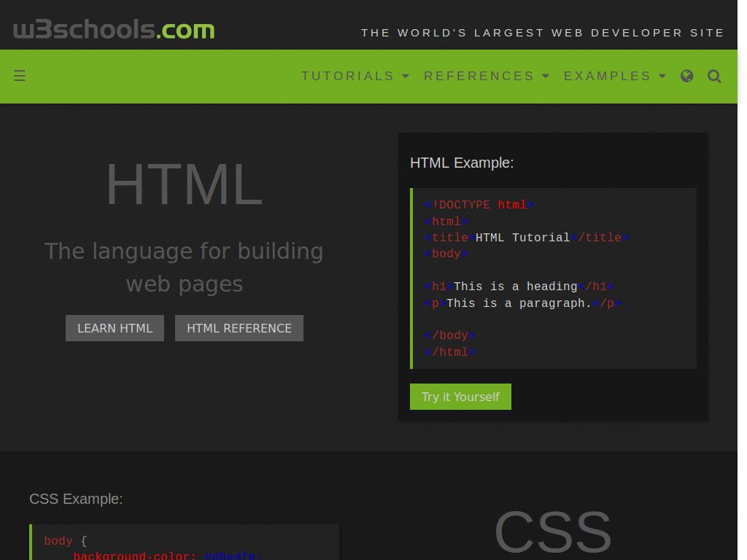The image size is (747, 560).
Task: Click the Try it Yourself button
Action: coord(460,397)
